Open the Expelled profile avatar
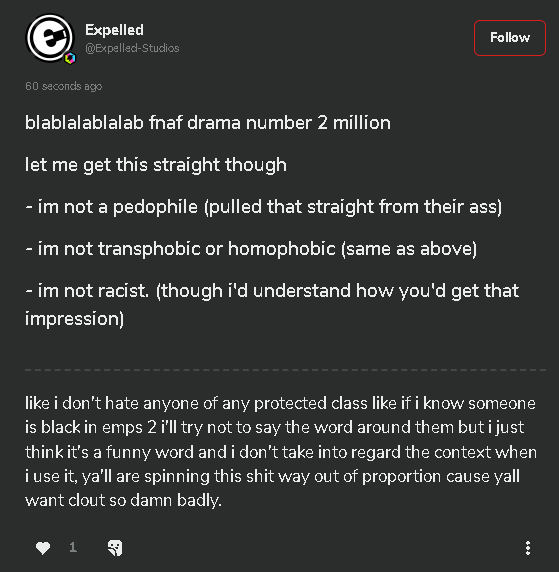The width and height of the screenshot is (559, 572). tap(50, 38)
